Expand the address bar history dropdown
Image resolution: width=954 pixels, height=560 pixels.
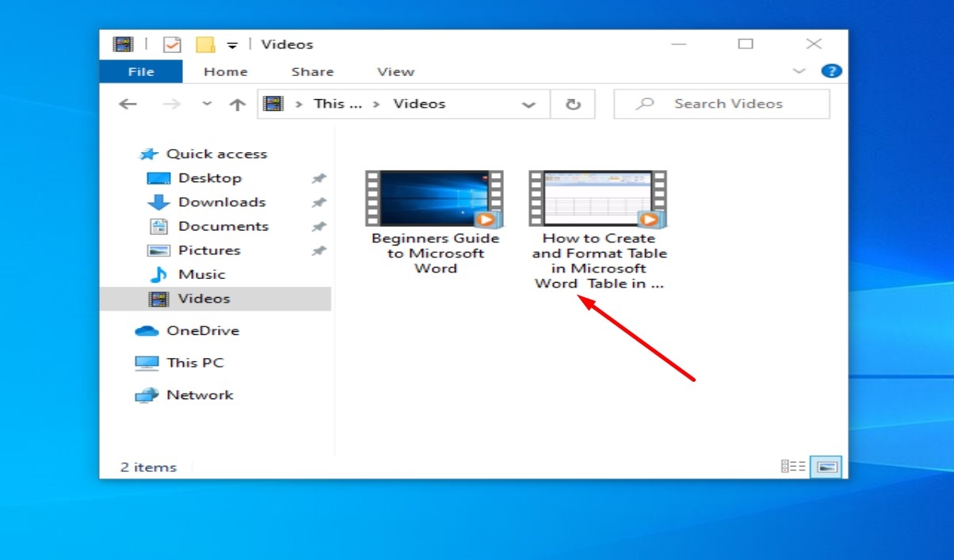point(529,104)
